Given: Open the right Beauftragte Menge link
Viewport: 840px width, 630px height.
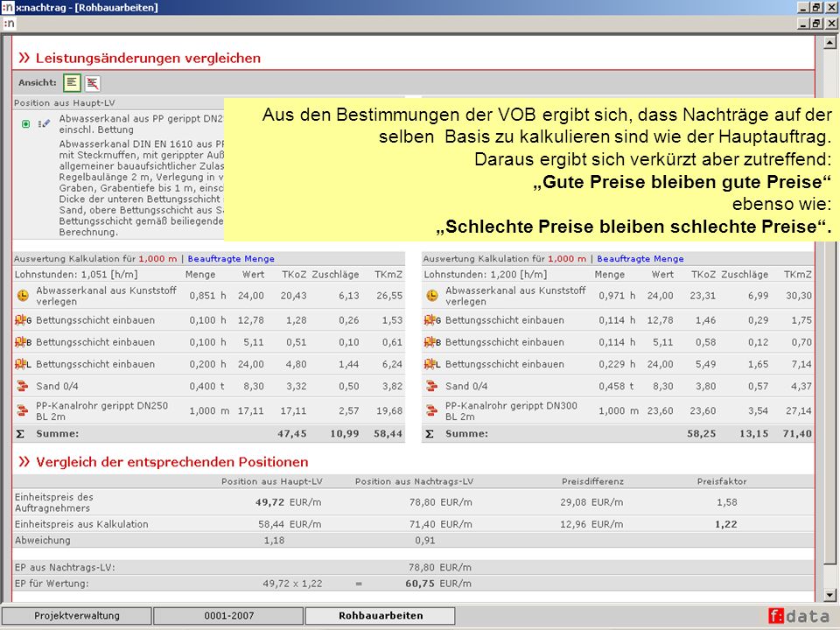Looking at the screenshot, I should coord(640,259).
